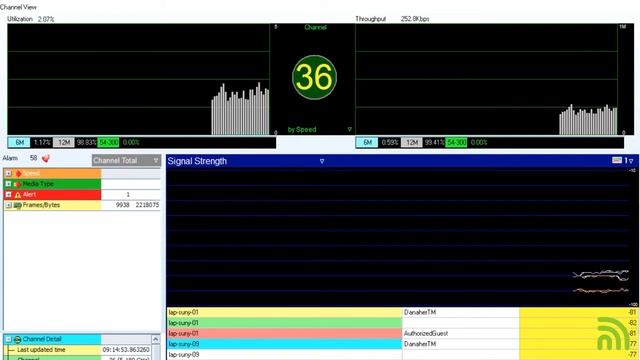Click the Frames/Bytes value 9938
640x360 pixels.
point(122,205)
